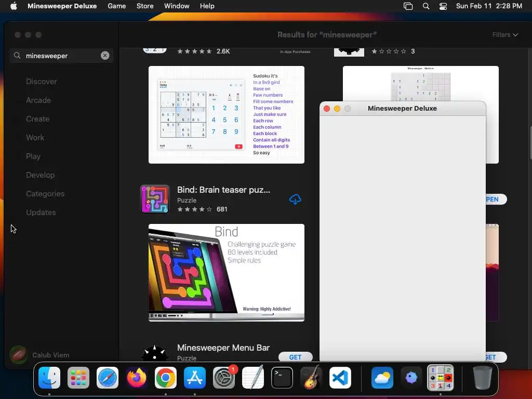The image size is (532, 399).
Task: Open Spotlight search in the menu bar
Action: 426,6
